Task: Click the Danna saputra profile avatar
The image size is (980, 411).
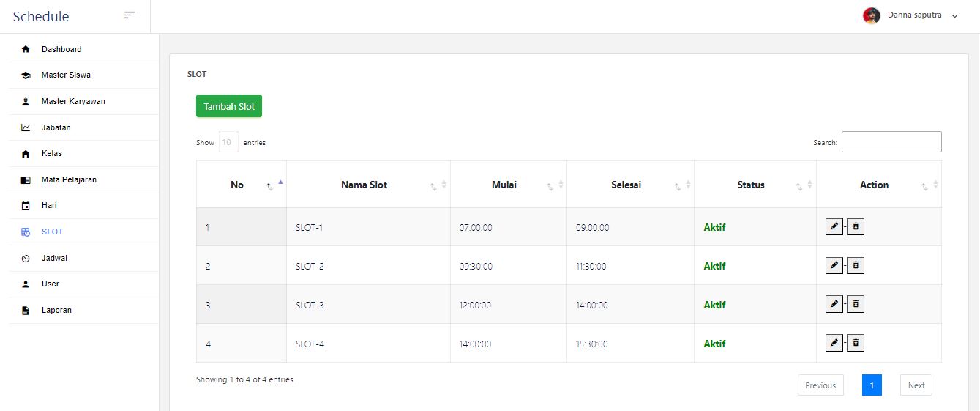Action: click(x=871, y=15)
